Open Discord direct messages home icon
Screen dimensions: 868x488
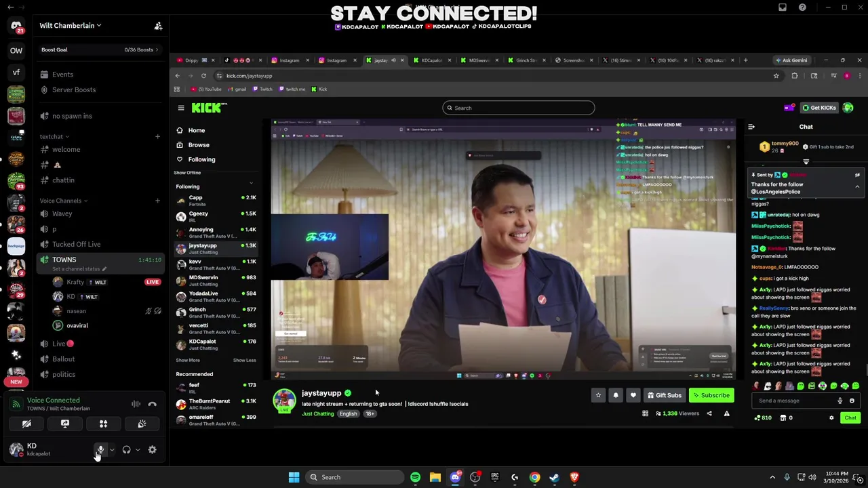(16, 26)
